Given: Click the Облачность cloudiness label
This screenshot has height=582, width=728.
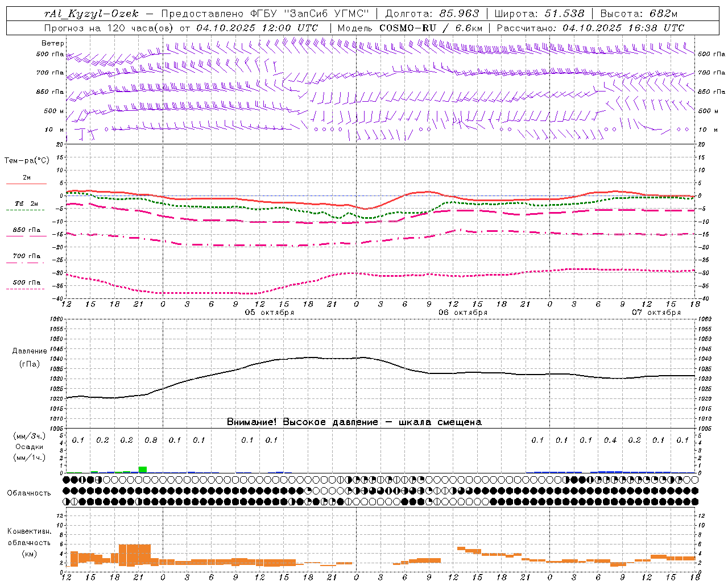Looking at the screenshot, I should click(x=28, y=493).
